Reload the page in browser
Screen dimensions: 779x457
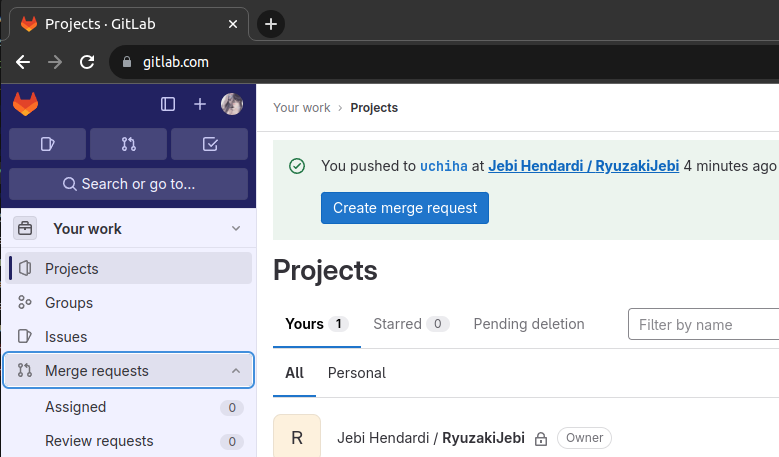coord(87,62)
